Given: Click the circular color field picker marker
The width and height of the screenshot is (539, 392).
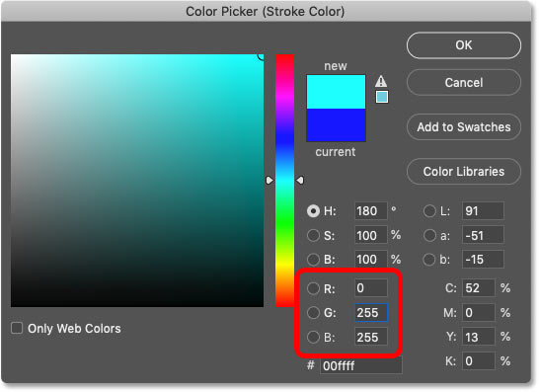Looking at the screenshot, I should click(x=262, y=56).
